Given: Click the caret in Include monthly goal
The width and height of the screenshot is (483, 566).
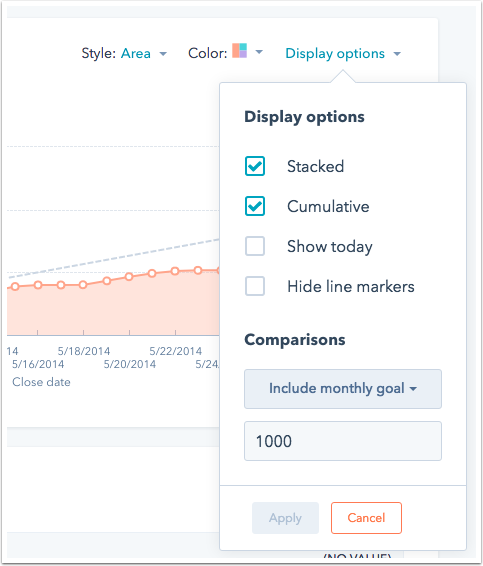Looking at the screenshot, I should pos(413,389).
